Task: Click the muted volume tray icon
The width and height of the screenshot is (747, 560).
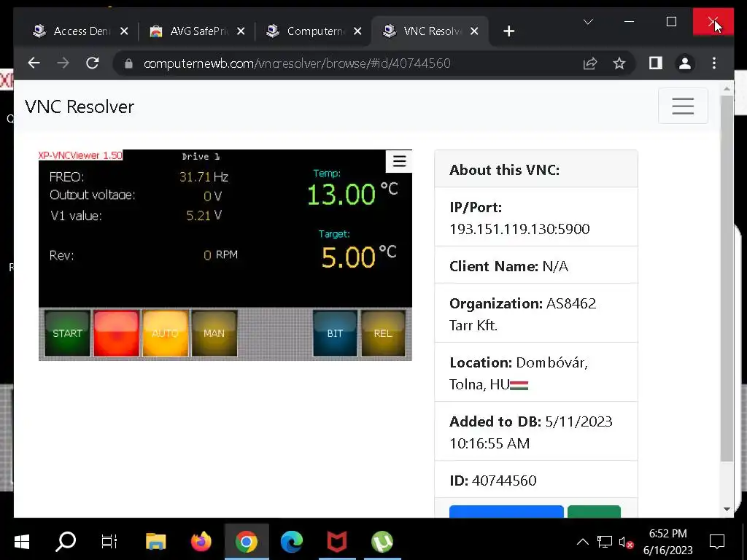Action: pos(626,542)
